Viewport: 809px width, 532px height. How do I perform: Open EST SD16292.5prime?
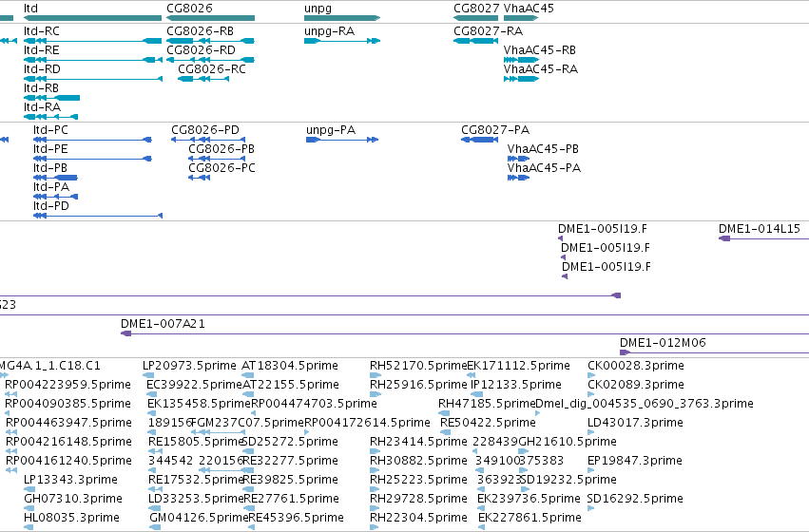click(635, 500)
